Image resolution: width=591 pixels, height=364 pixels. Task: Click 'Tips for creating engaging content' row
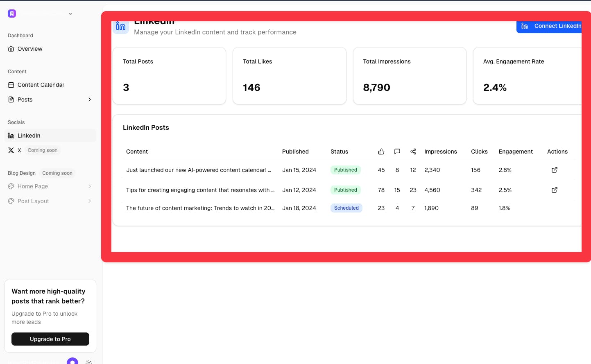pyautogui.click(x=349, y=190)
